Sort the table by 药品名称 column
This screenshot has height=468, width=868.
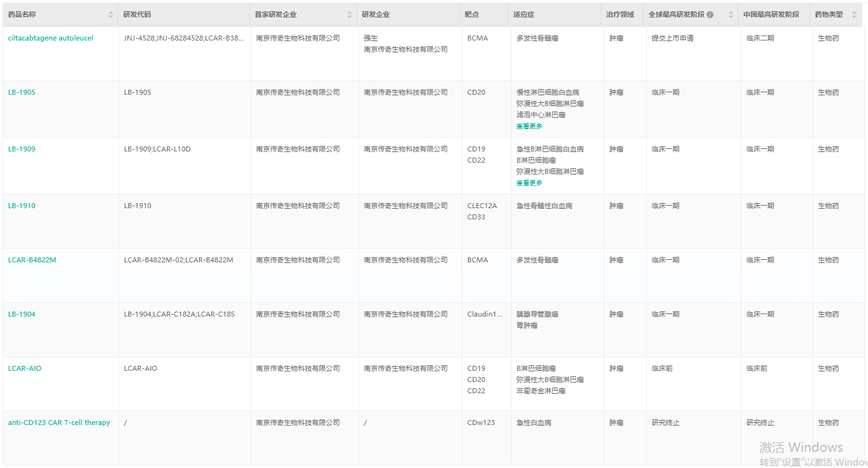tap(111, 14)
